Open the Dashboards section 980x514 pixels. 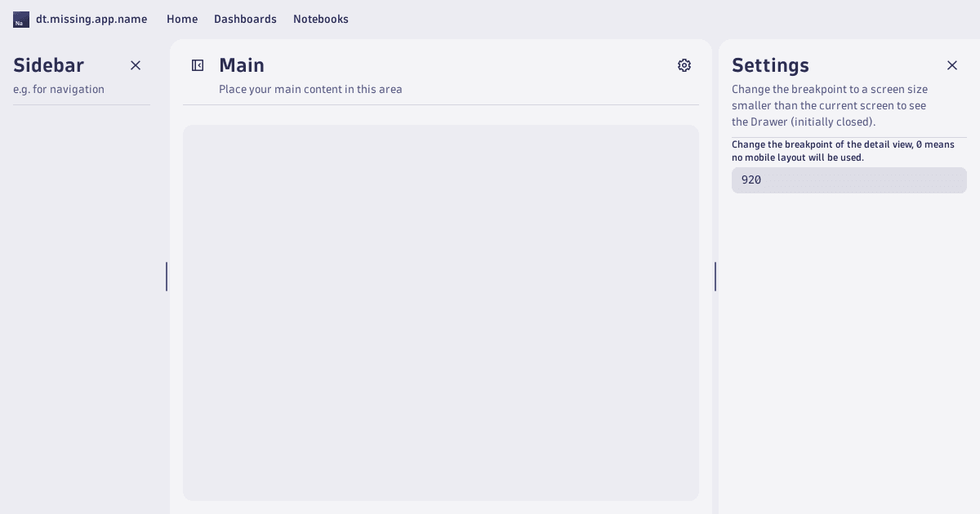click(245, 19)
